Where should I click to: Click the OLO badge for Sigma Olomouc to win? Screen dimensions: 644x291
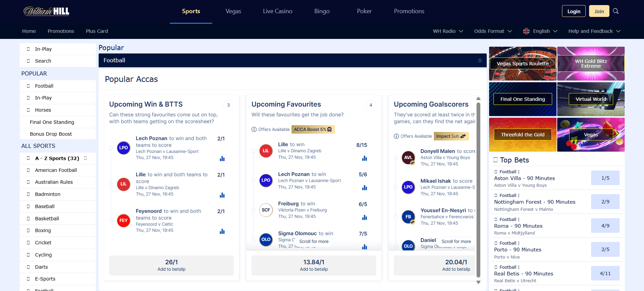tap(266, 240)
